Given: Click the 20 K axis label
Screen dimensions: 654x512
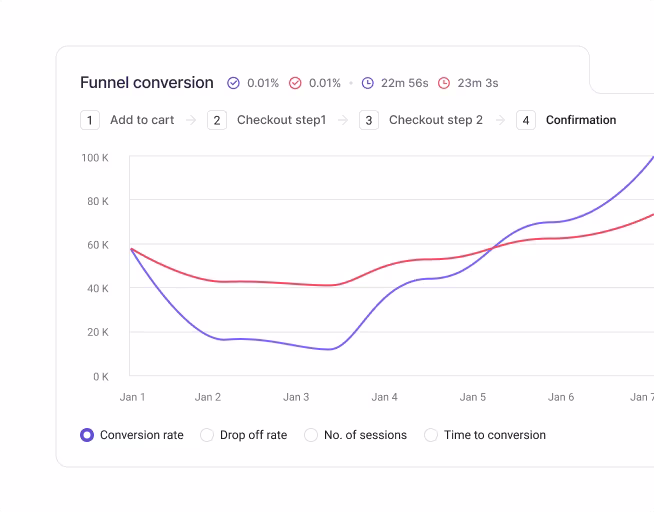Looking at the screenshot, I should pyautogui.click(x=98, y=332).
